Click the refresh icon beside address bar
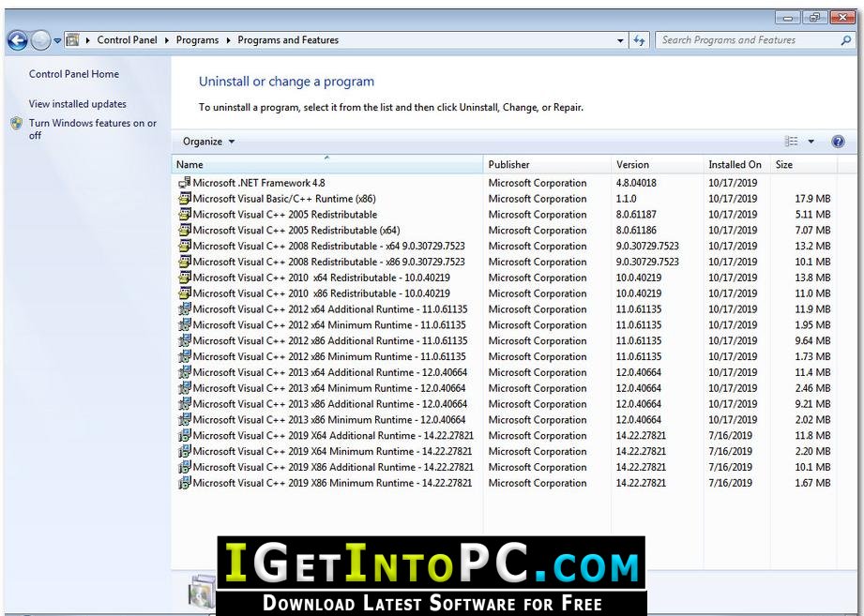 pyautogui.click(x=639, y=40)
